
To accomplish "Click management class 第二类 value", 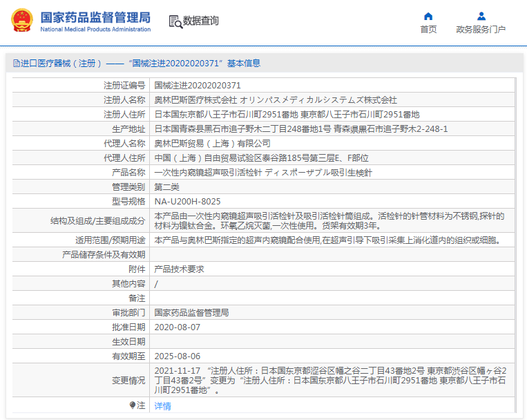I will click(x=166, y=187).
